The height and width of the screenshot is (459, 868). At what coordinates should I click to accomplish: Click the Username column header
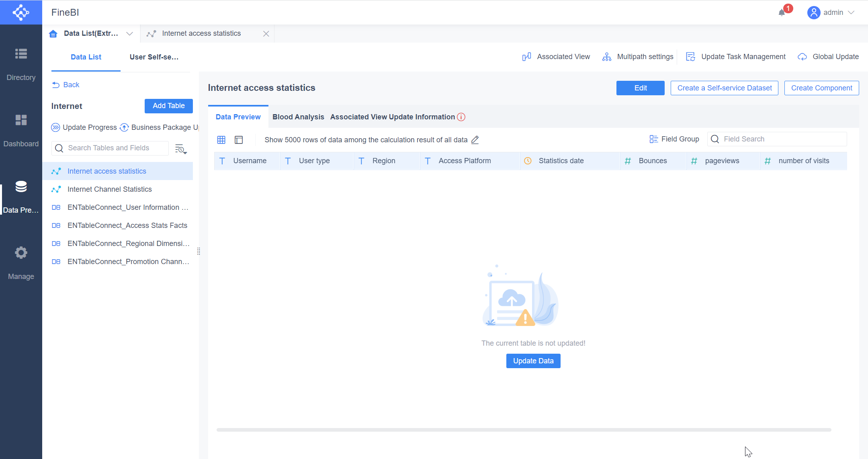[x=247, y=161]
